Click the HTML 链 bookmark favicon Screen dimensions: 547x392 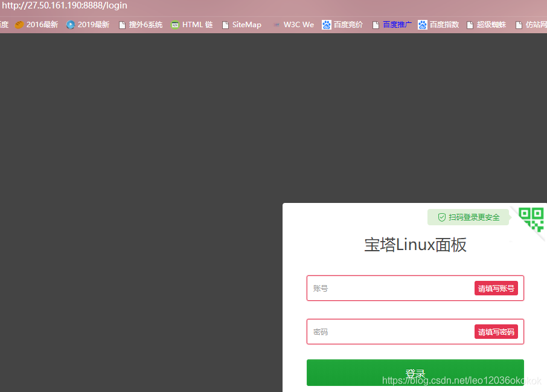pos(174,25)
